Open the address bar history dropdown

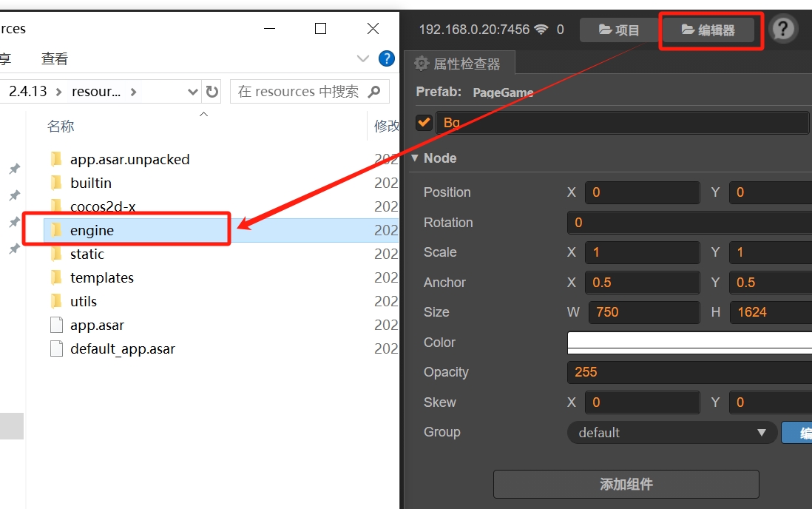192,92
